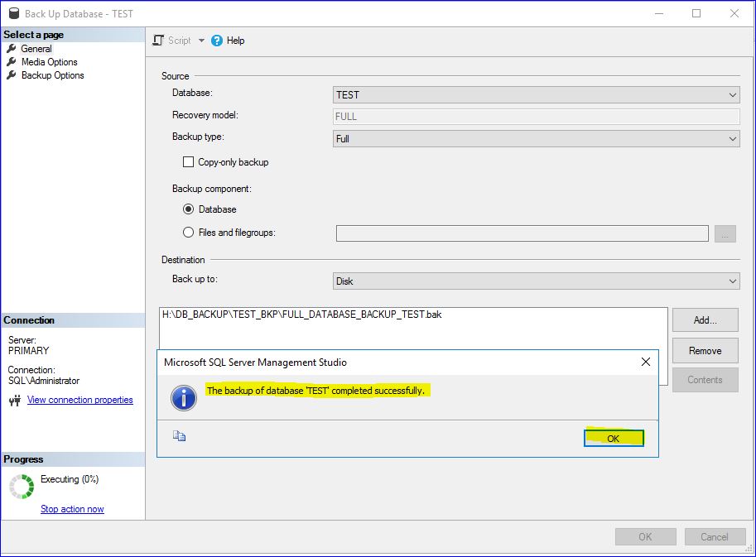756x557 pixels.
Task: Click OK in the success message dialog
Action: (613, 439)
